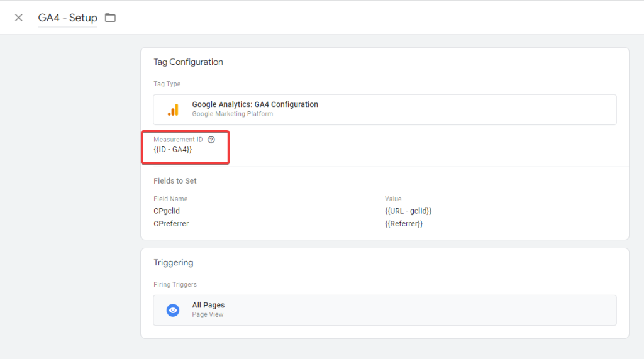Click the Firing Triggers label
This screenshot has width=644, height=359.
point(175,284)
